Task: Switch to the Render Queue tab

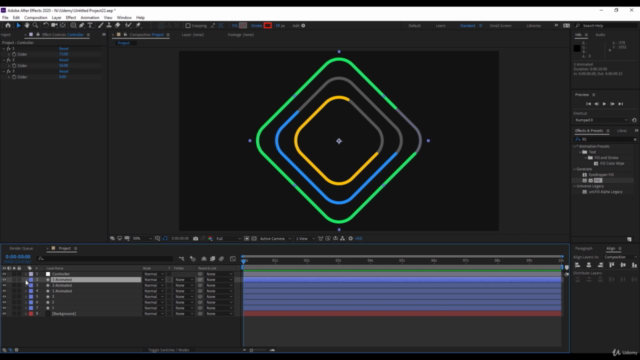Action: (21, 248)
